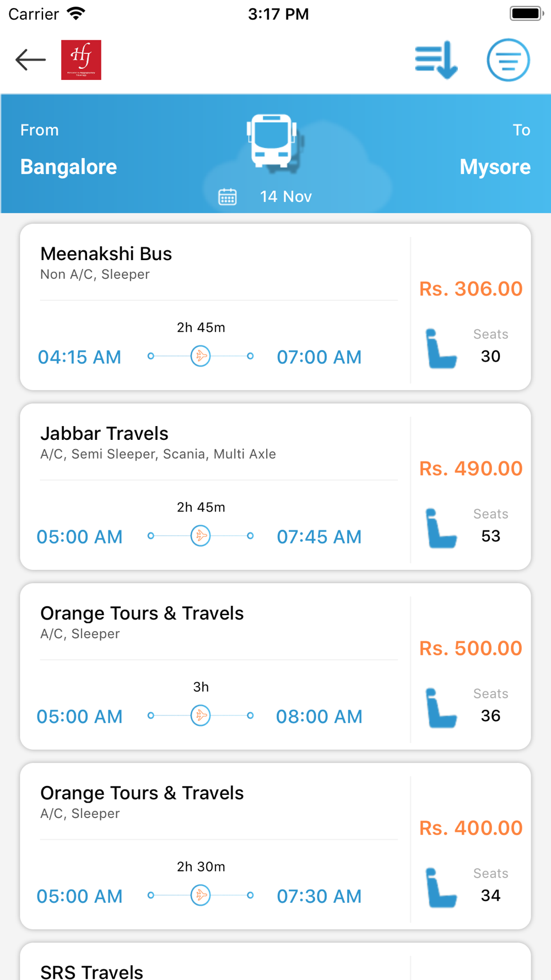
Task: Change the origin city Bangalore
Action: pyautogui.click(x=69, y=166)
